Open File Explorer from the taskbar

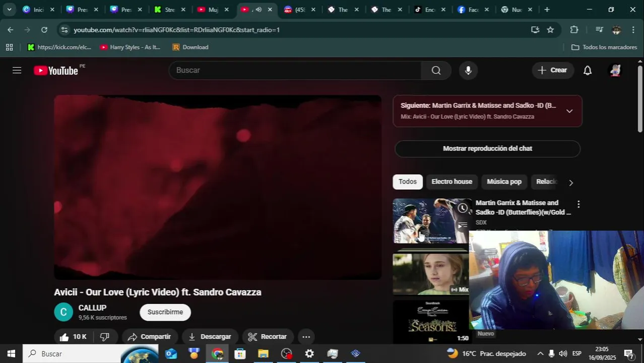[x=263, y=354]
